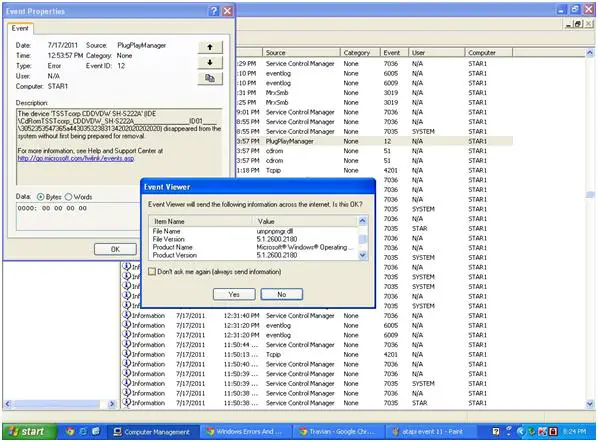This screenshot has height=442, width=598.
Task: Show next event with down arrow button
Action: (x=210, y=63)
